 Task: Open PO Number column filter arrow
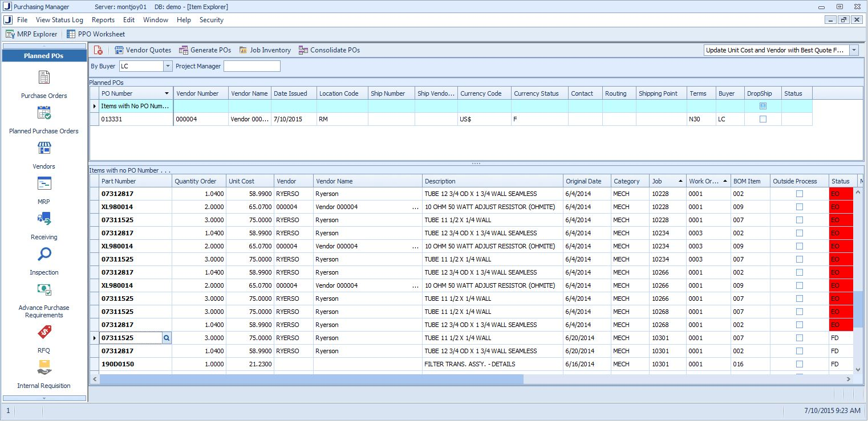click(167, 93)
